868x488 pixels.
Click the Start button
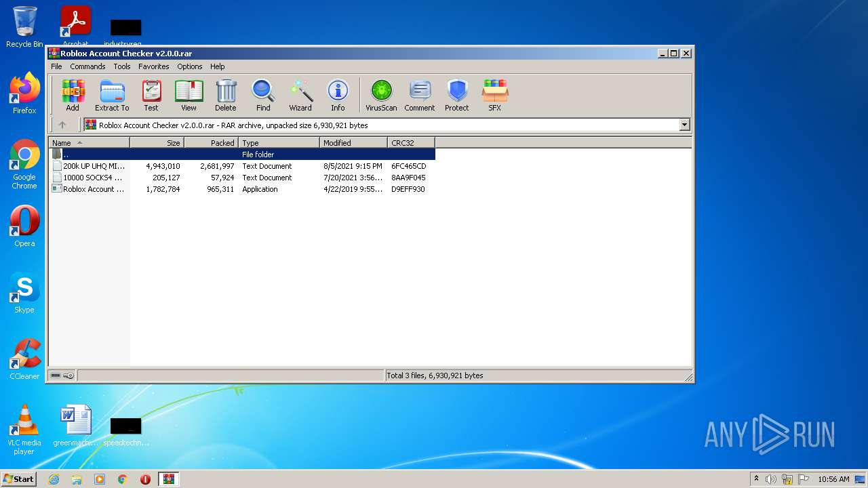[18, 479]
